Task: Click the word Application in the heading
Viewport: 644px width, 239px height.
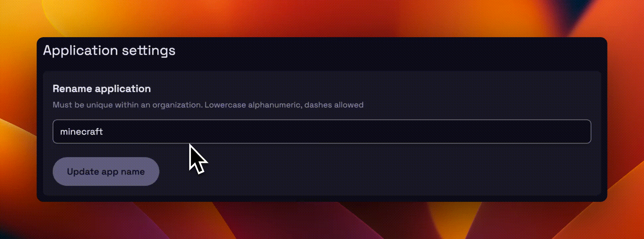Action: tap(80, 51)
